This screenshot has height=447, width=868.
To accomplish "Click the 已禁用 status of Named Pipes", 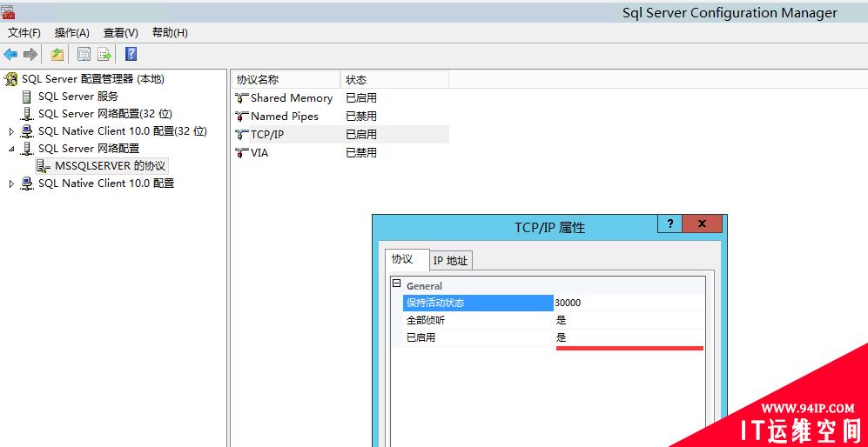I will [361, 117].
